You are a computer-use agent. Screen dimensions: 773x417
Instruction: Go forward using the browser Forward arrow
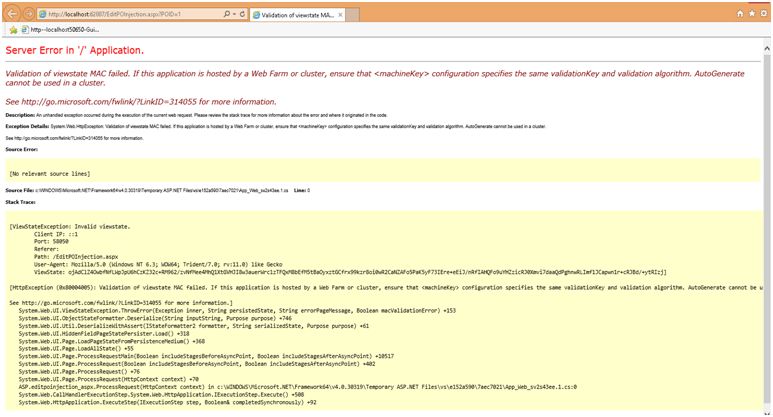pyautogui.click(x=29, y=14)
